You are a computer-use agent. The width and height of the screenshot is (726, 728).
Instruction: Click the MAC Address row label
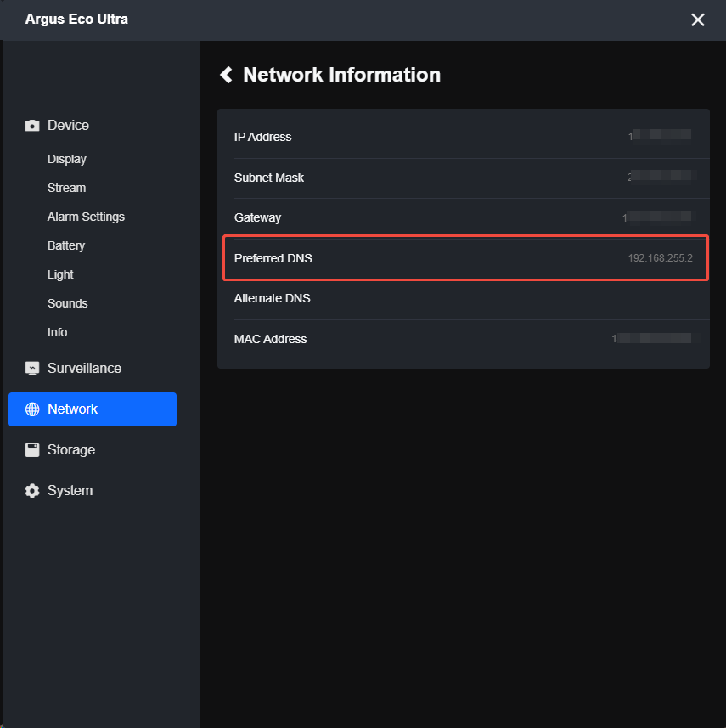270,340
